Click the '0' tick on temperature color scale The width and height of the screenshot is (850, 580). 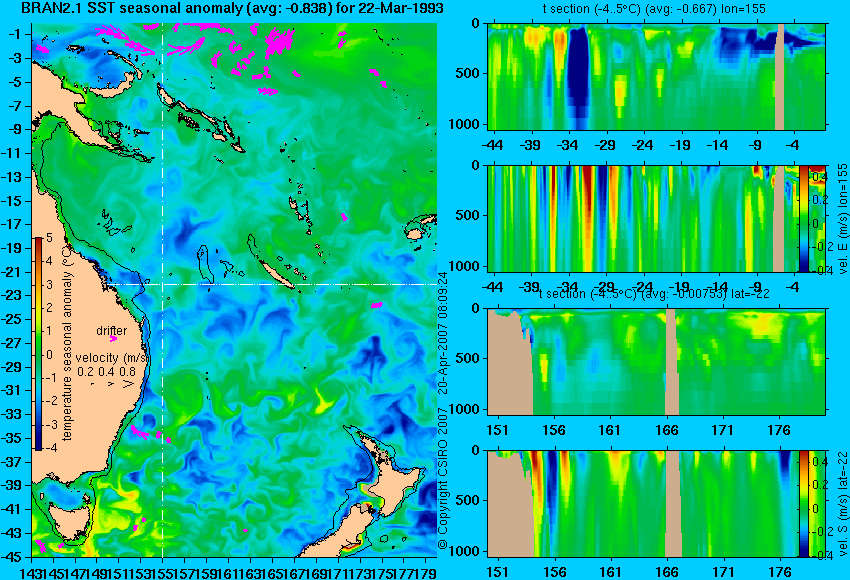pyautogui.click(x=49, y=355)
